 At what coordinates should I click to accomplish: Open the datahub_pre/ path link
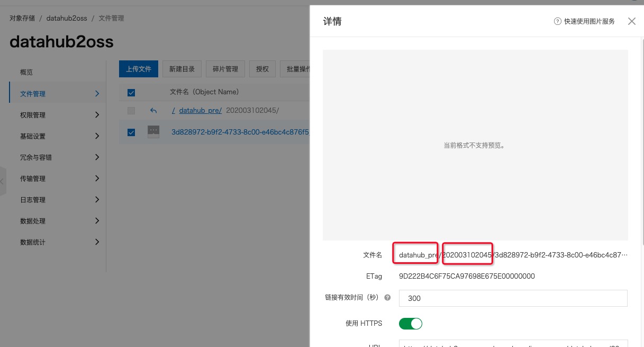[201, 111]
